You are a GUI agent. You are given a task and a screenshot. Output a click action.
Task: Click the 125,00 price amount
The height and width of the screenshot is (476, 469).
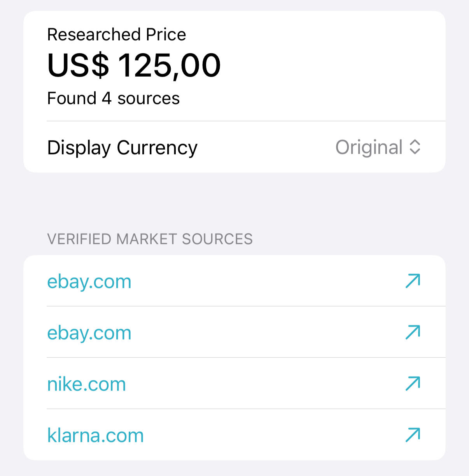pos(169,65)
